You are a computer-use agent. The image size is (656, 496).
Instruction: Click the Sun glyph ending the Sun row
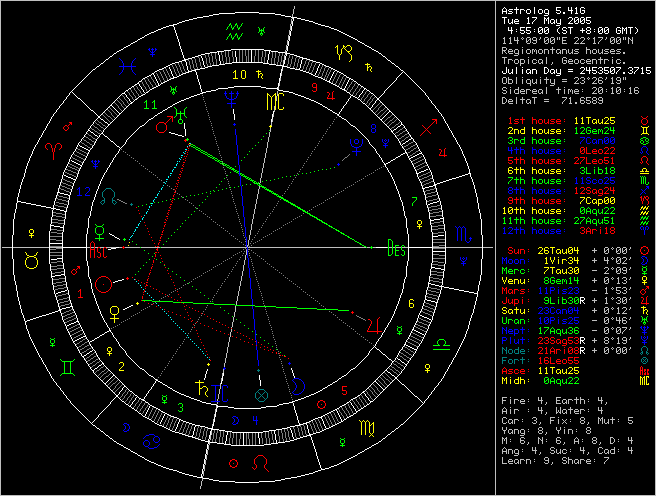tap(644, 251)
